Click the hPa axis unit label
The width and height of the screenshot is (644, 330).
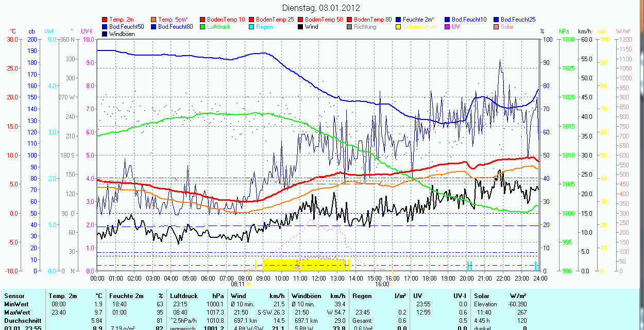[x=564, y=31]
